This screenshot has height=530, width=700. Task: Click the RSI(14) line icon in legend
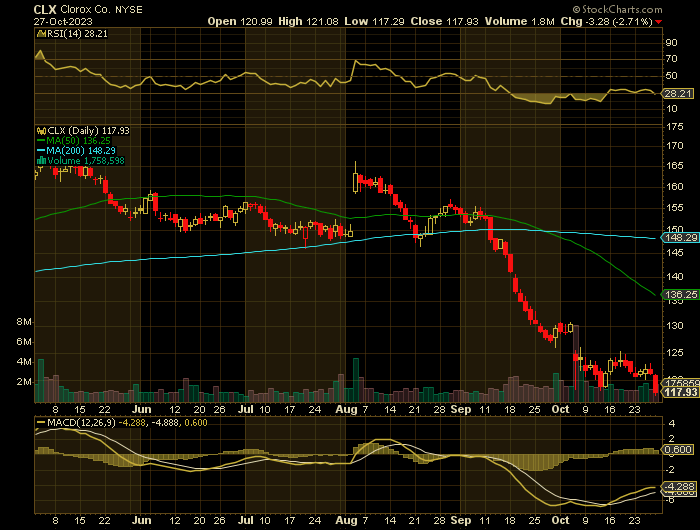click(x=41, y=34)
